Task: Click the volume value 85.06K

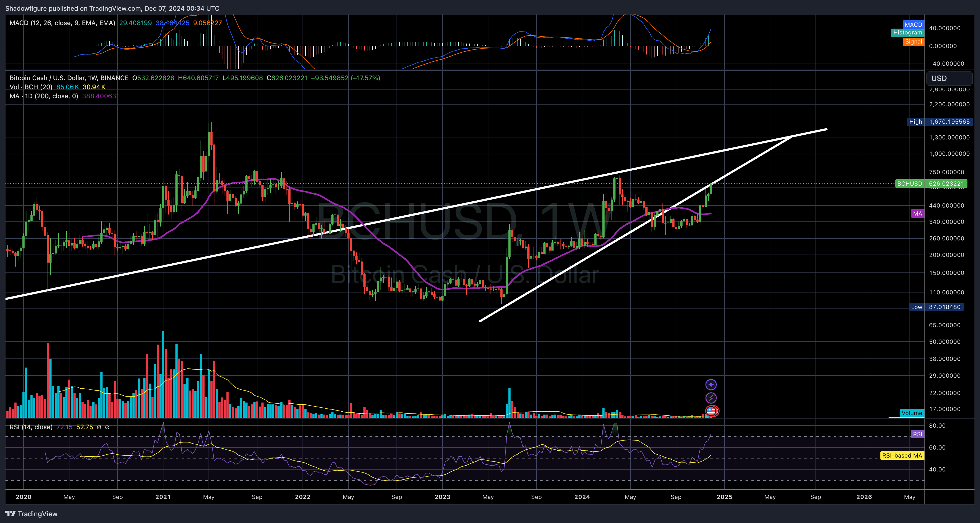Action: tap(67, 87)
